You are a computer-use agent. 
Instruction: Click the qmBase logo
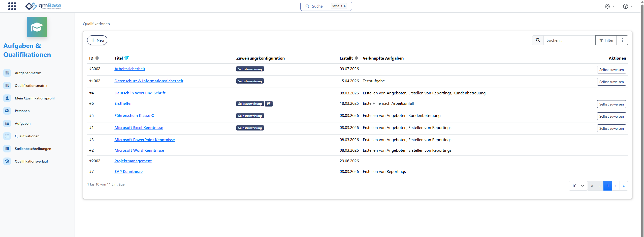pos(43,6)
